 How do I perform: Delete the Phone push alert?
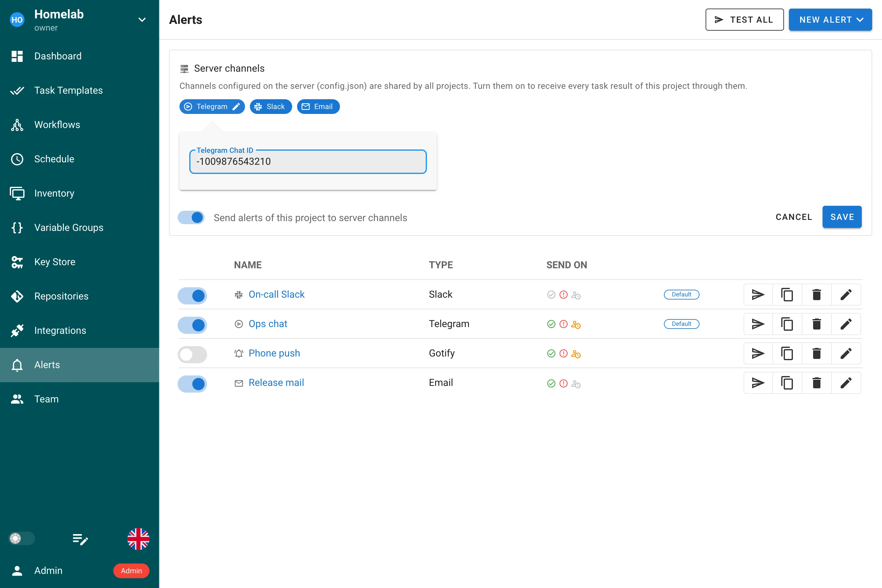816,353
